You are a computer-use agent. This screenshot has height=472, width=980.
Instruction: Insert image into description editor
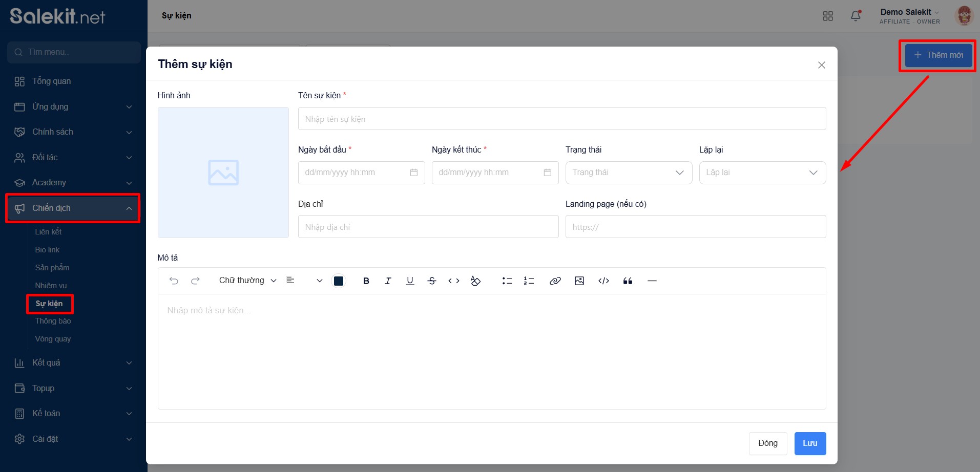[x=579, y=281]
